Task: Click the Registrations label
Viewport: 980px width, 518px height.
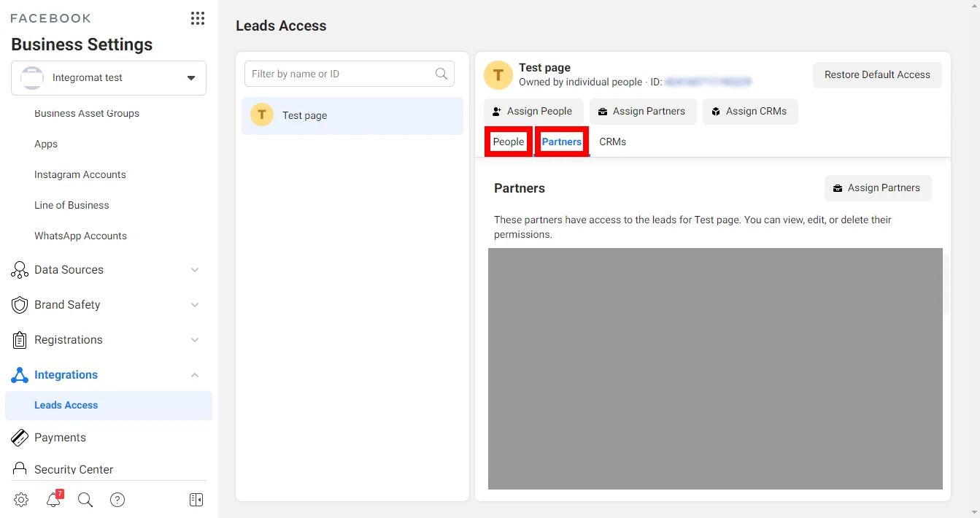Action: click(x=69, y=340)
